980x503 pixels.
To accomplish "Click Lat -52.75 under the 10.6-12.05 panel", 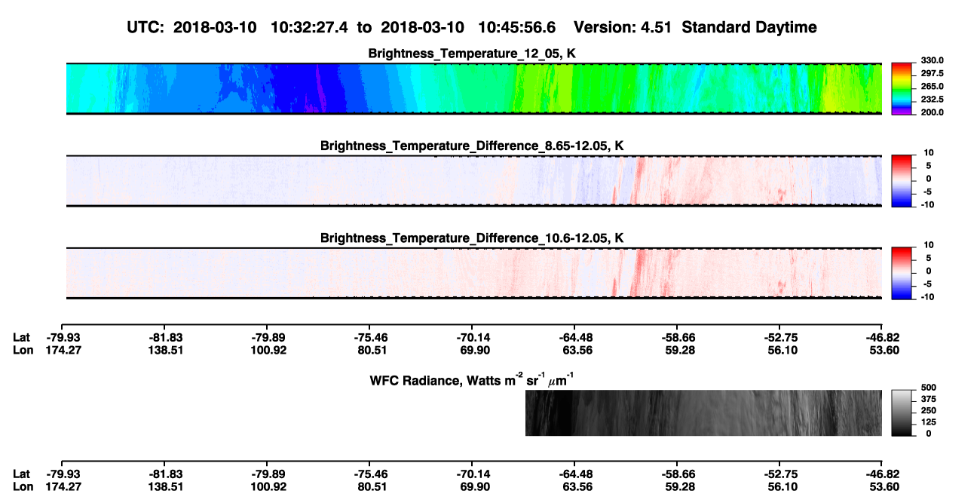I will [779, 338].
